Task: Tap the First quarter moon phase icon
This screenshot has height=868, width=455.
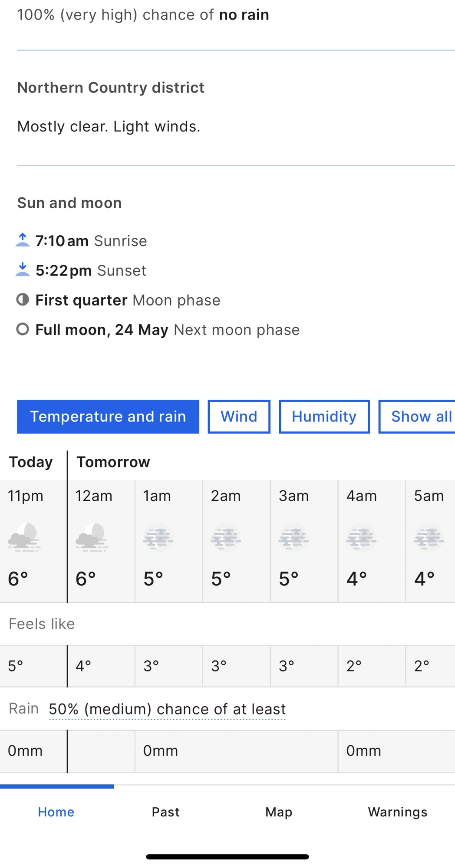Action: click(x=23, y=299)
